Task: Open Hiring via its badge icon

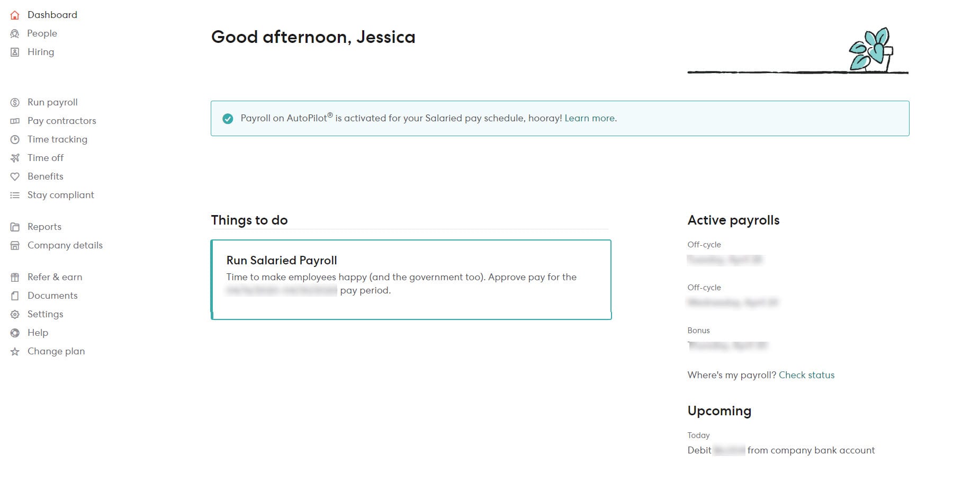Action: [x=14, y=51]
